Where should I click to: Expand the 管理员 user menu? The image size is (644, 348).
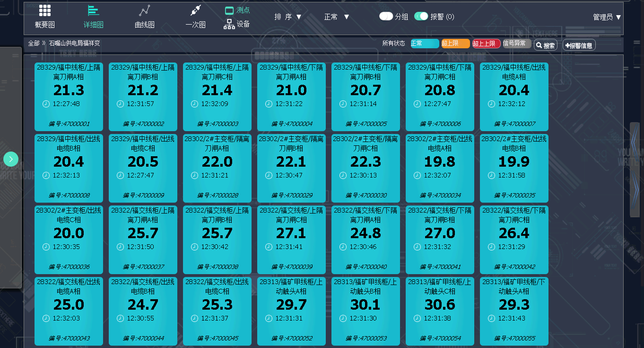tap(607, 17)
